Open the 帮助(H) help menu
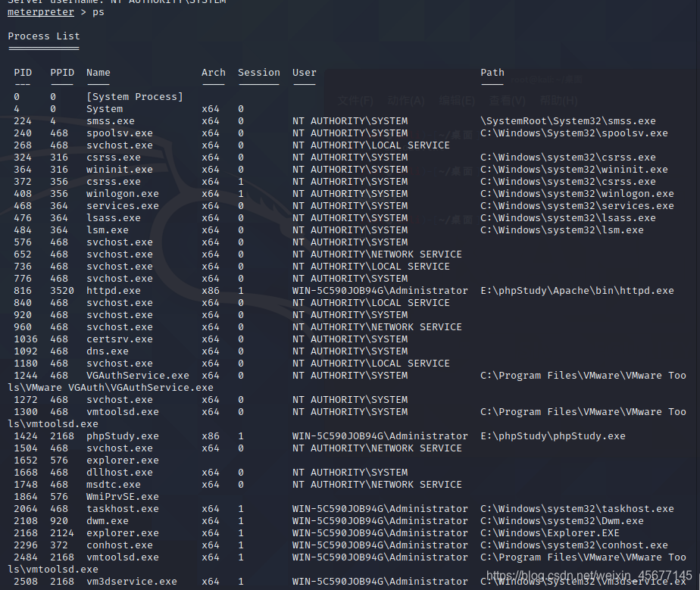Viewport: 700px width, 590px height. pos(559,101)
